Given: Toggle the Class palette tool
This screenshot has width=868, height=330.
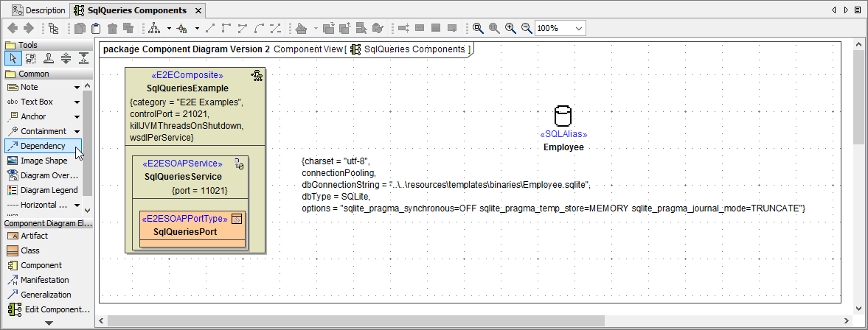Looking at the screenshot, I should tap(29, 250).
